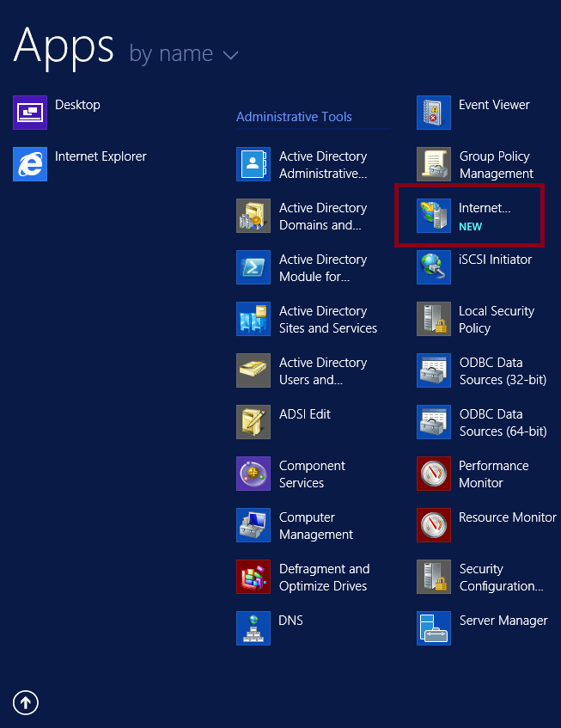Click the 'iSCSI Initiator' label text
The width and height of the screenshot is (561, 728).
click(495, 260)
